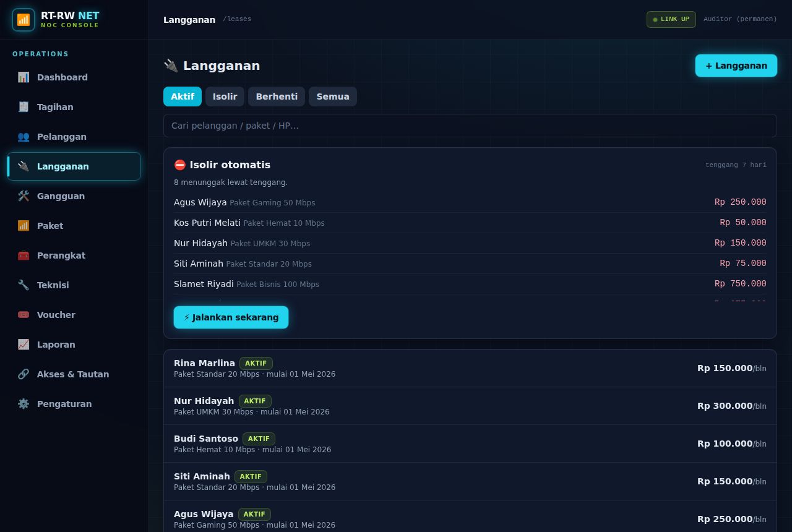Click the Dashboard chart icon
Image resolution: width=792 pixels, height=532 pixels.
(24, 77)
